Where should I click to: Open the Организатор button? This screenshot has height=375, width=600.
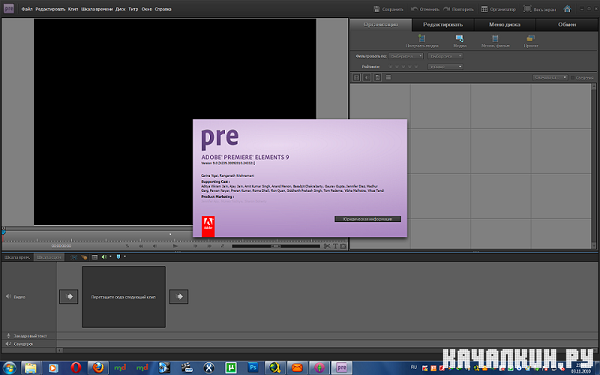[498, 9]
